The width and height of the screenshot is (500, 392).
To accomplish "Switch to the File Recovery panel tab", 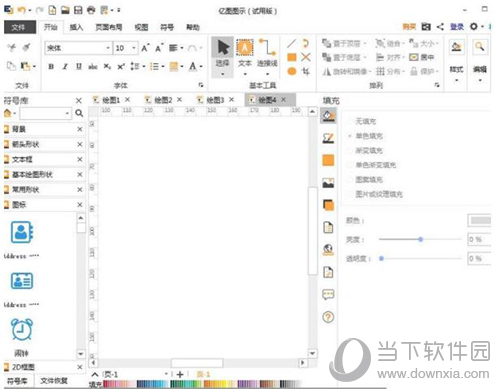I will coord(54,380).
